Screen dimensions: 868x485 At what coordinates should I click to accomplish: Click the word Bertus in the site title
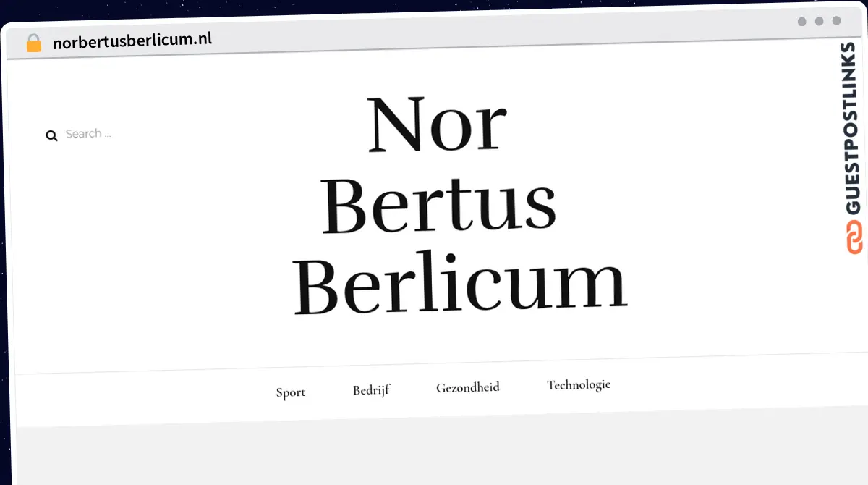pos(439,206)
